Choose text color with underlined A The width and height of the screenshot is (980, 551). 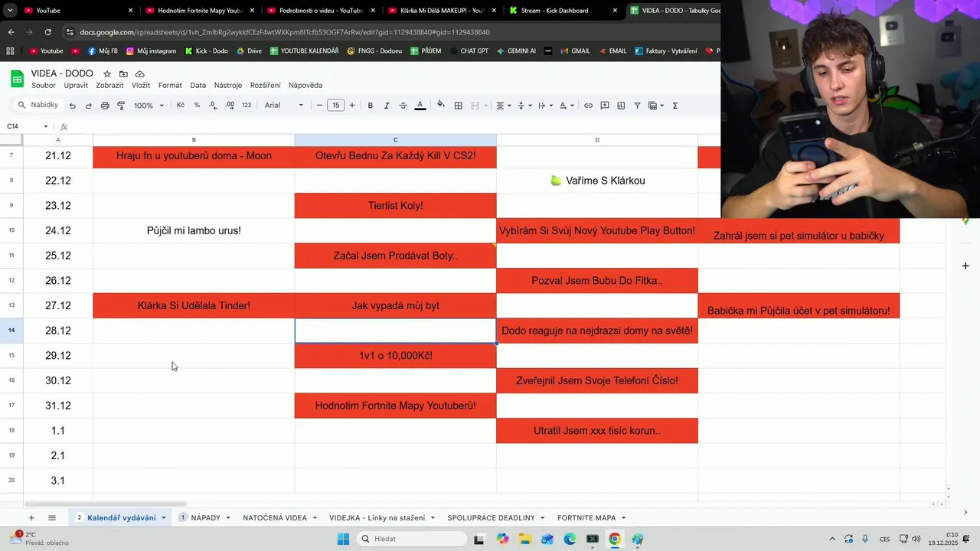coord(420,106)
